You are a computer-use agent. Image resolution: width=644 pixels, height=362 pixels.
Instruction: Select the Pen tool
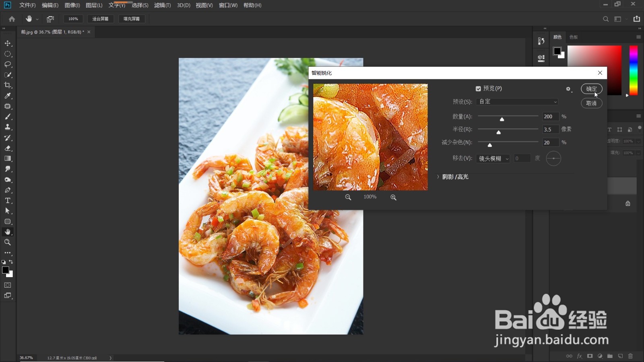pyautogui.click(x=8, y=190)
